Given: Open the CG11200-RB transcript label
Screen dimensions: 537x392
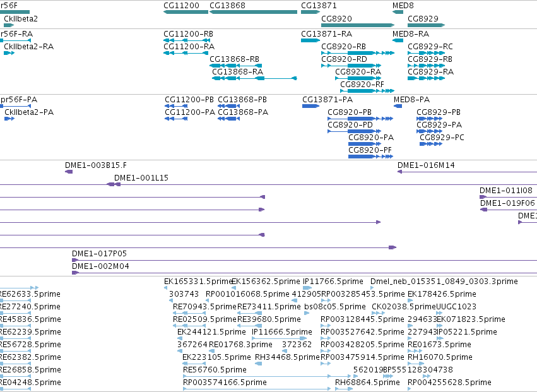Looking at the screenshot, I should click(189, 34).
